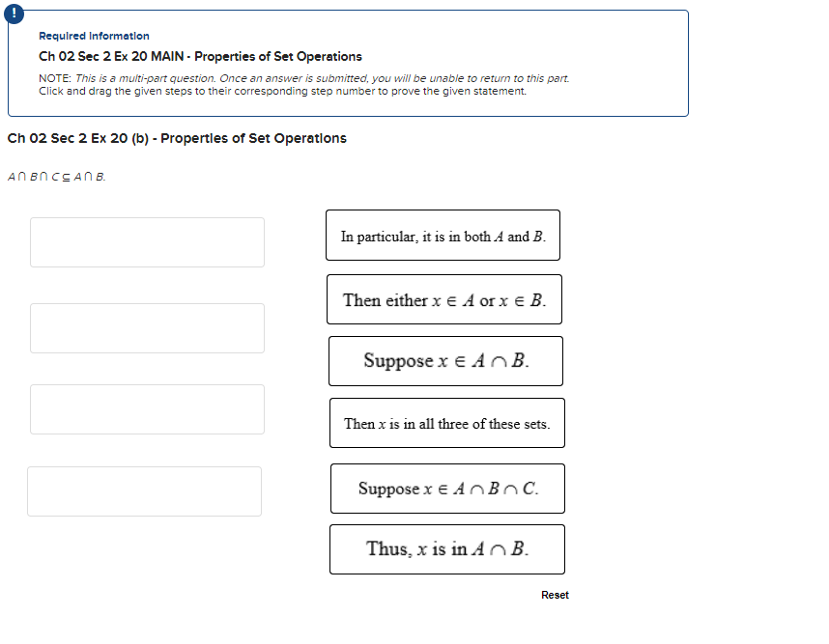Click the Reset button
This screenshot has width=829, height=644.
555,595
